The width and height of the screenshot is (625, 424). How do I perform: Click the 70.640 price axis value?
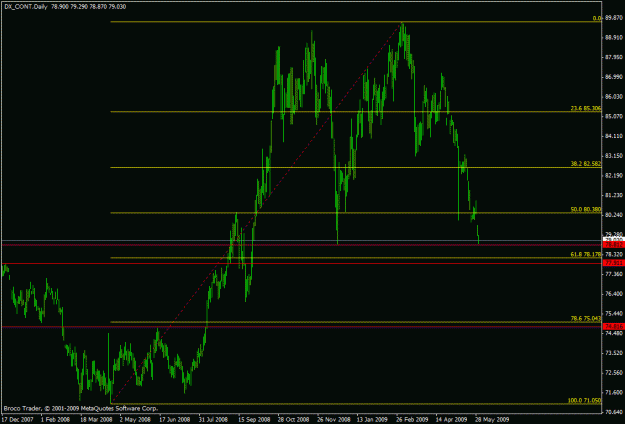(x=614, y=412)
